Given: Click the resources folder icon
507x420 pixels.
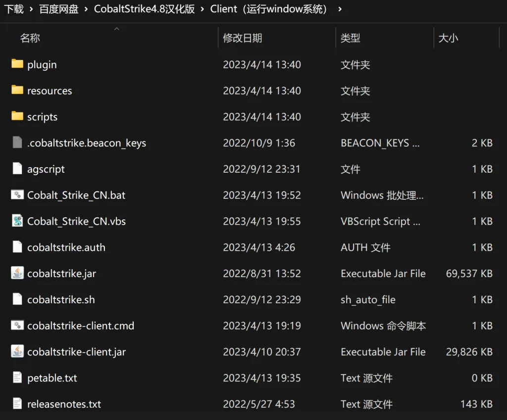Looking at the screenshot, I should (17, 90).
